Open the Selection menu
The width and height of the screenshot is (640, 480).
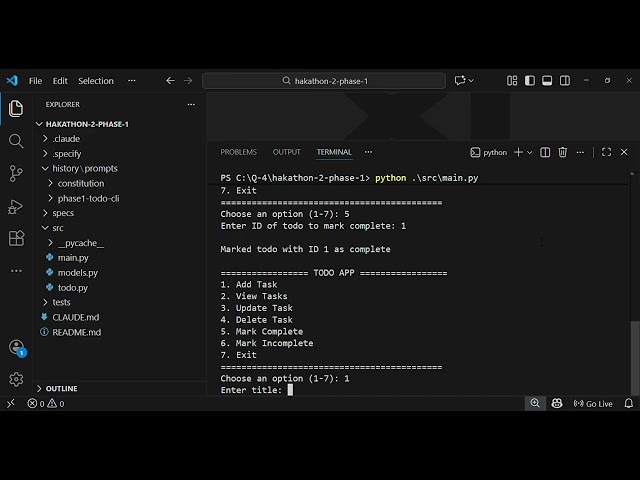[x=96, y=81]
